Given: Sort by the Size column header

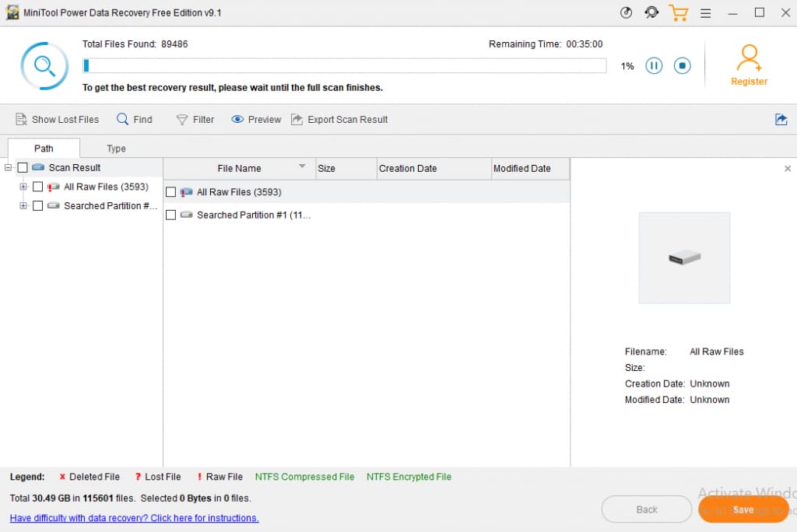Looking at the screenshot, I should 346,168.
